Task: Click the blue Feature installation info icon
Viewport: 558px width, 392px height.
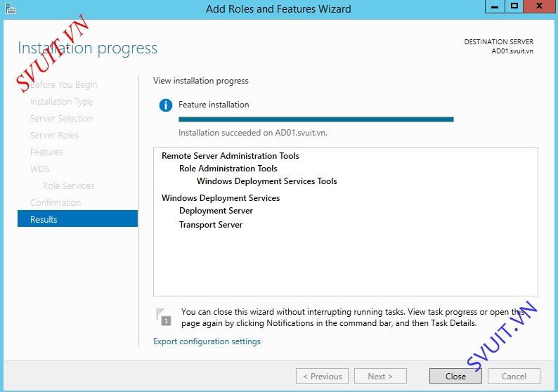Action: point(165,105)
